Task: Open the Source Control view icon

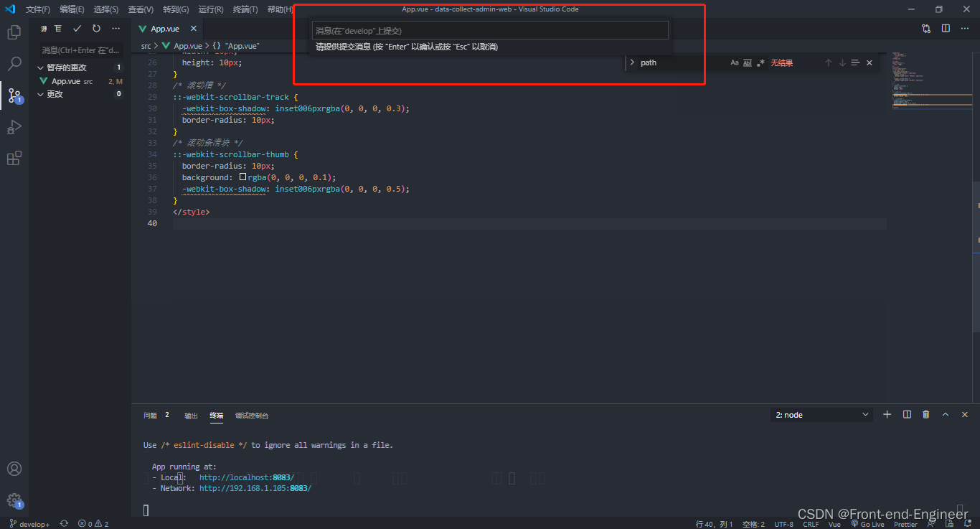Action: (14, 95)
